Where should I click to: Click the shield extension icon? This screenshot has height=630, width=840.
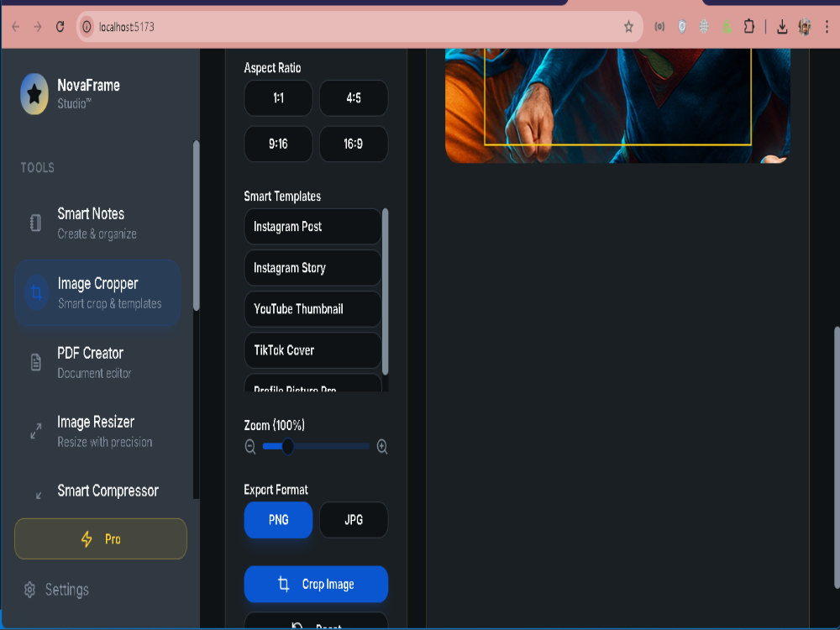(x=682, y=27)
